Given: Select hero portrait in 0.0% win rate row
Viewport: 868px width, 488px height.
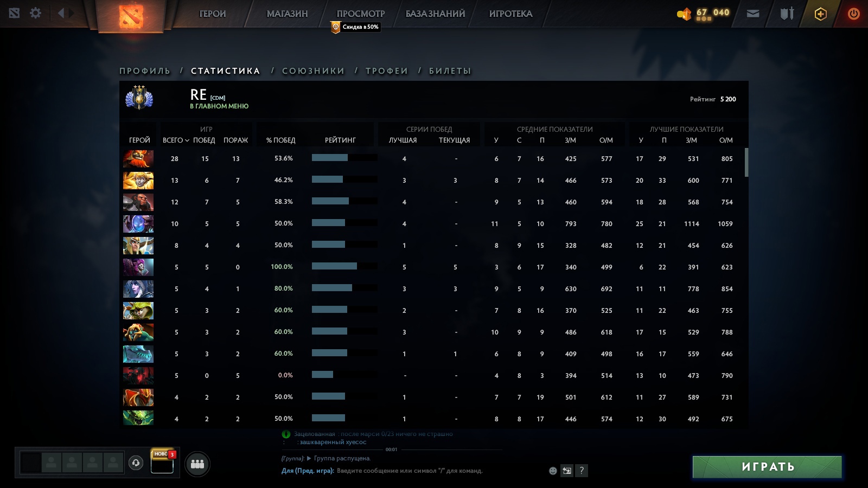Looking at the screenshot, I should point(138,376).
